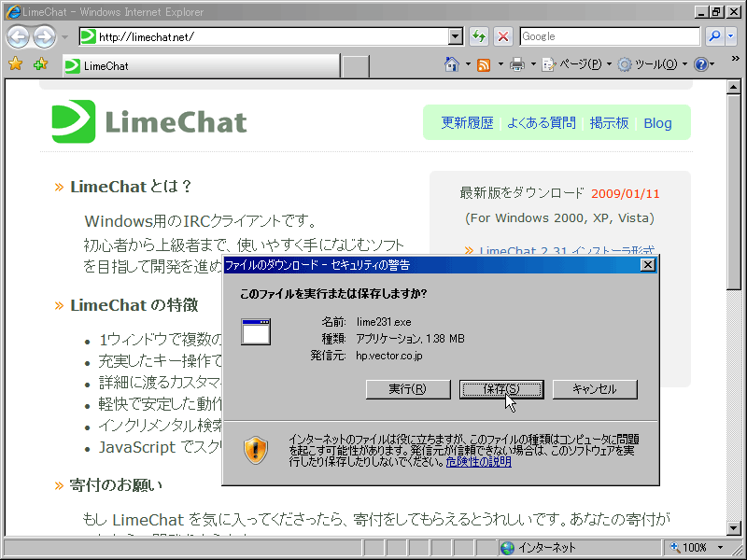
Task: Open the Help question mark menu
Action: click(x=704, y=64)
